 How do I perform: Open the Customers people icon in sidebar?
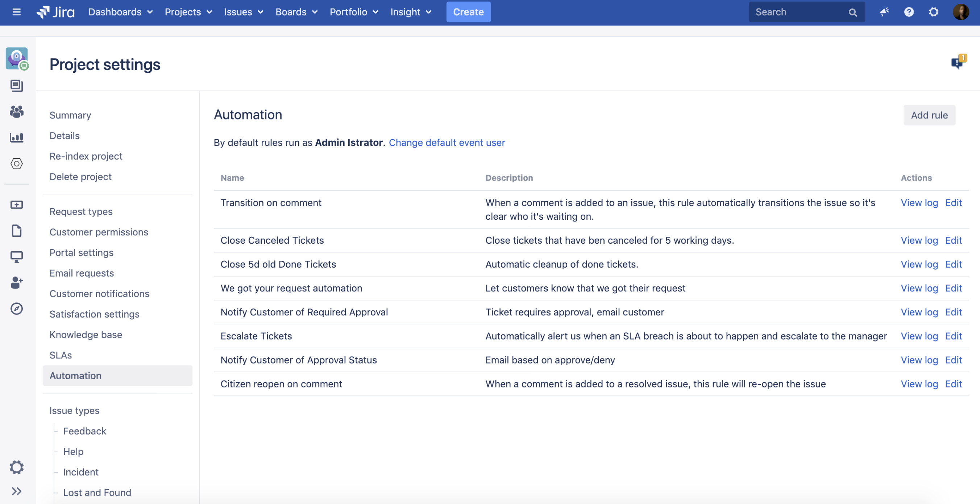click(x=16, y=112)
